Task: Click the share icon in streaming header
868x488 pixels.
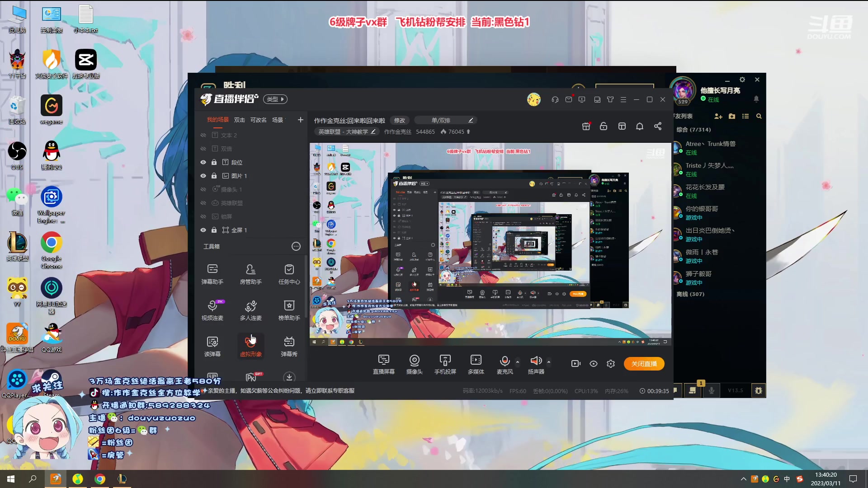Action: pyautogui.click(x=658, y=126)
